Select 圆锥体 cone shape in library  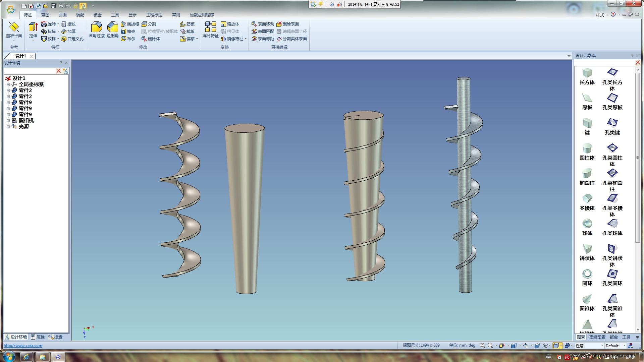[587, 299]
